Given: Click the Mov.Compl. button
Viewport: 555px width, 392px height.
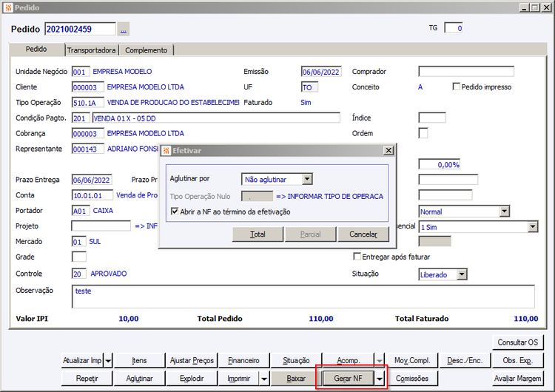Looking at the screenshot, I should click(412, 360).
